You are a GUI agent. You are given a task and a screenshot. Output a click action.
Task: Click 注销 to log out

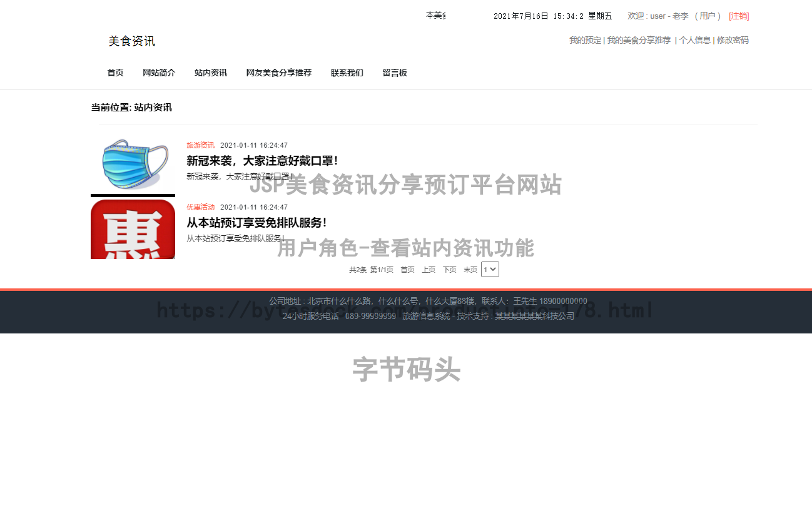[738, 16]
